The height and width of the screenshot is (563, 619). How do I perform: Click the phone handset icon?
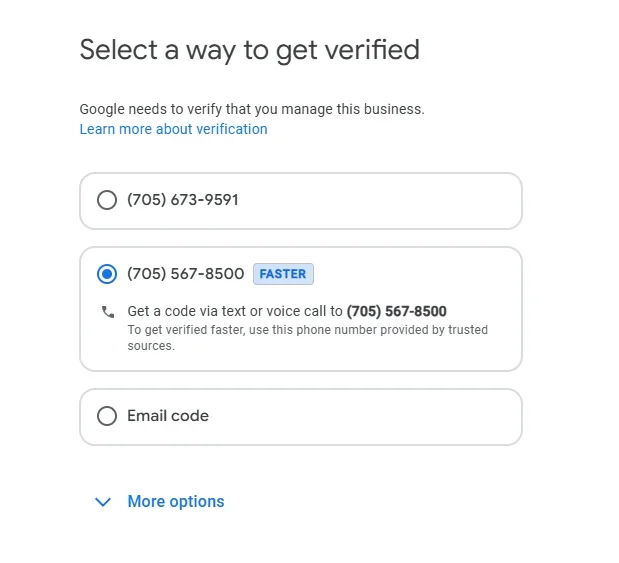108,312
